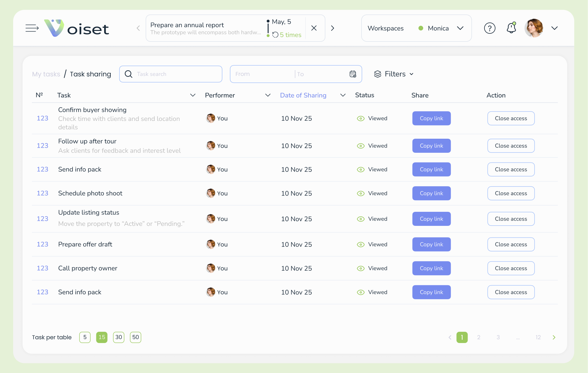This screenshot has width=588, height=373.
Task: Expand the Workspaces Monica dropdown
Action: click(x=460, y=28)
